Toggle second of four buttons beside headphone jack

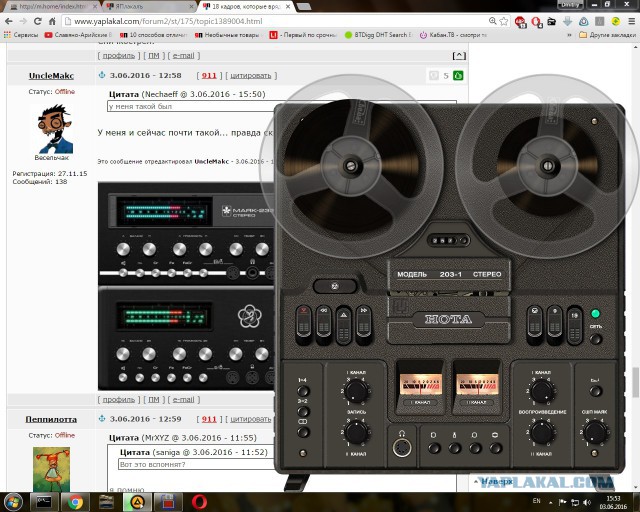pyautogui.click(x=454, y=448)
